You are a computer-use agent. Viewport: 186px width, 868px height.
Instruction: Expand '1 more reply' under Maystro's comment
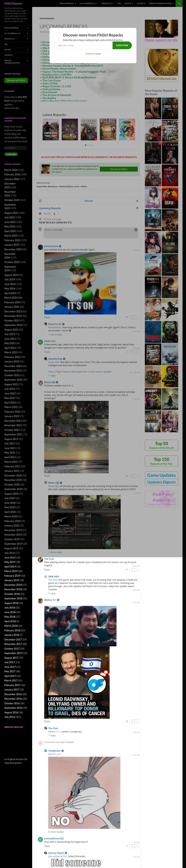coord(55,335)
